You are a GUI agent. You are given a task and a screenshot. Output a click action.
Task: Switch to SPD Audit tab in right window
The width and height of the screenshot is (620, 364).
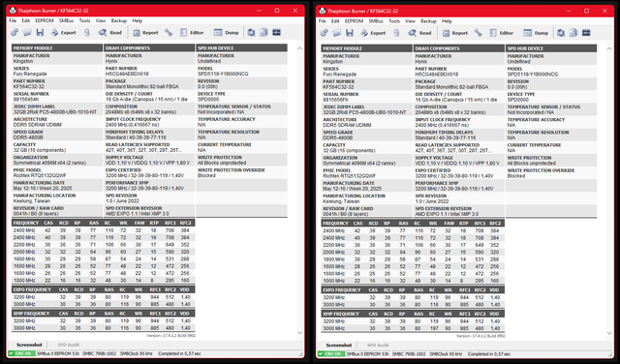coord(378,345)
